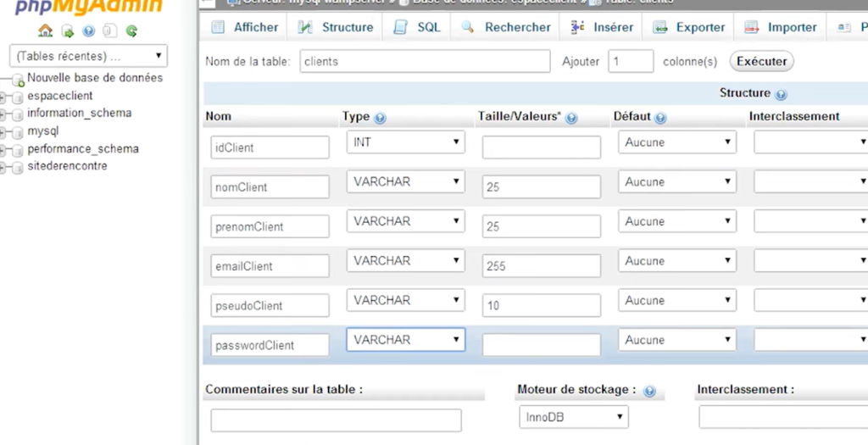Click help icon next to Taille/Valeurs header
The image size is (868, 445).
571,118
